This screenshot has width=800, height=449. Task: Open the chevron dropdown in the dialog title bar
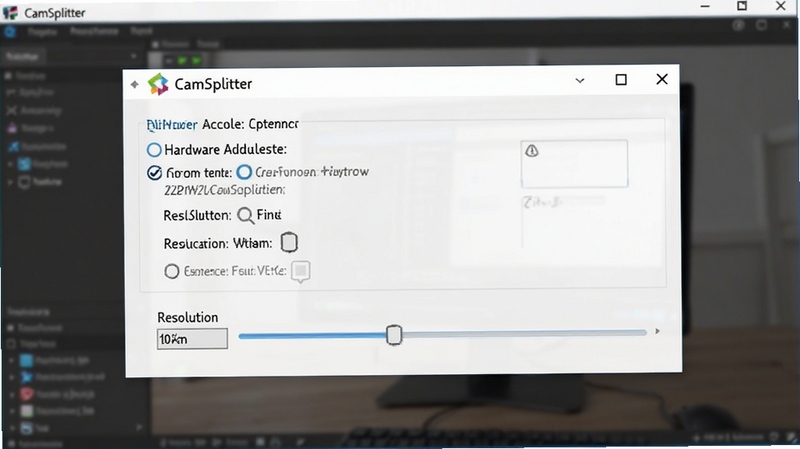(580, 81)
